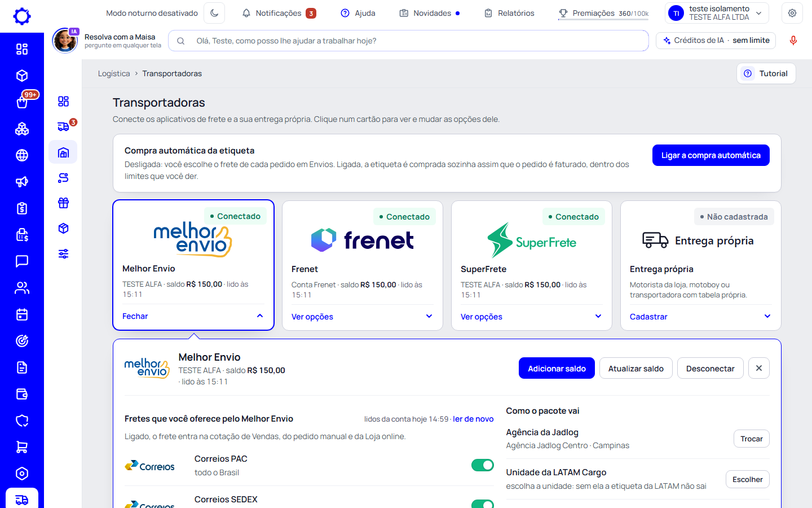Close the Melhor Envio details panel
Image resolution: width=812 pixels, height=508 pixels.
(x=759, y=368)
